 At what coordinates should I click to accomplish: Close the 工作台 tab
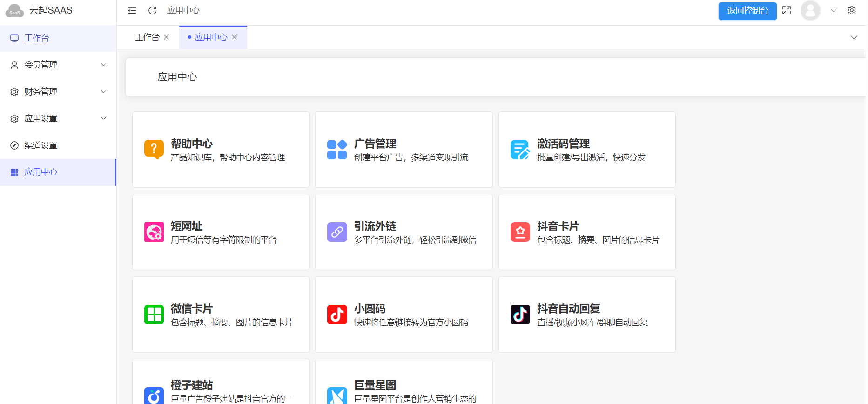(x=166, y=37)
